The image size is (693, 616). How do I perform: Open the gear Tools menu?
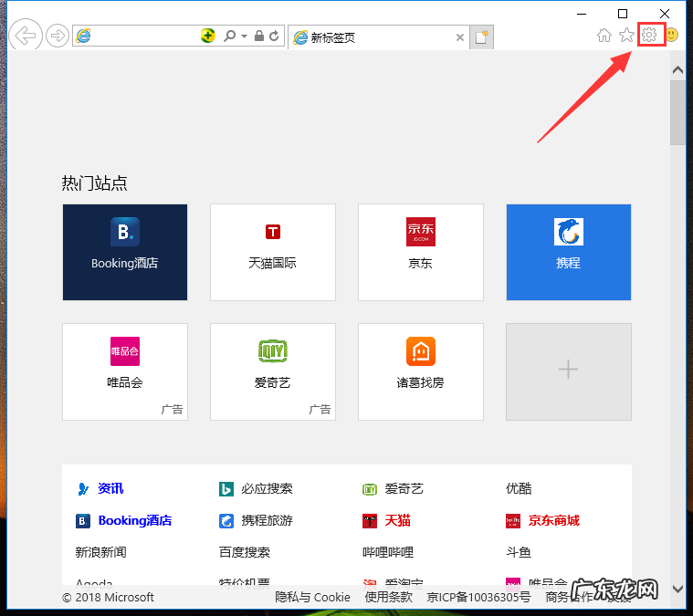(649, 35)
